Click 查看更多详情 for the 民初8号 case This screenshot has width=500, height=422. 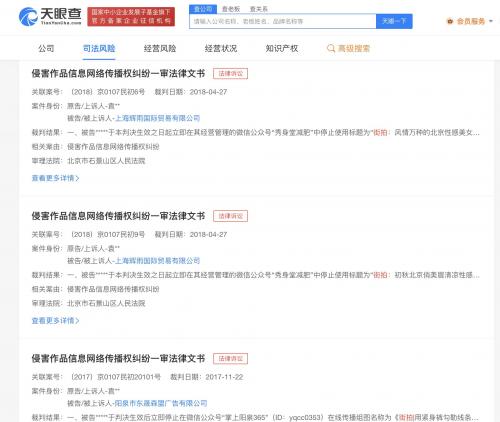tap(55, 178)
